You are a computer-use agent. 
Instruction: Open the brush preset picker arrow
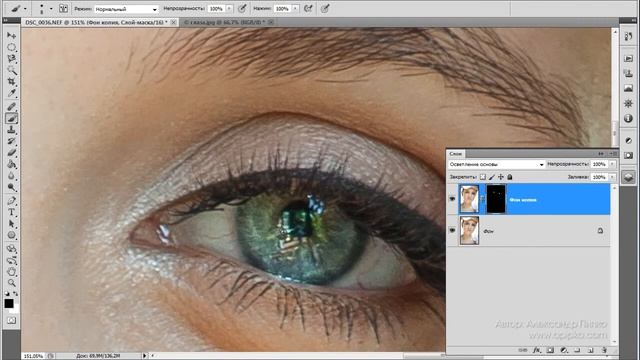pyautogui.click(x=51, y=9)
